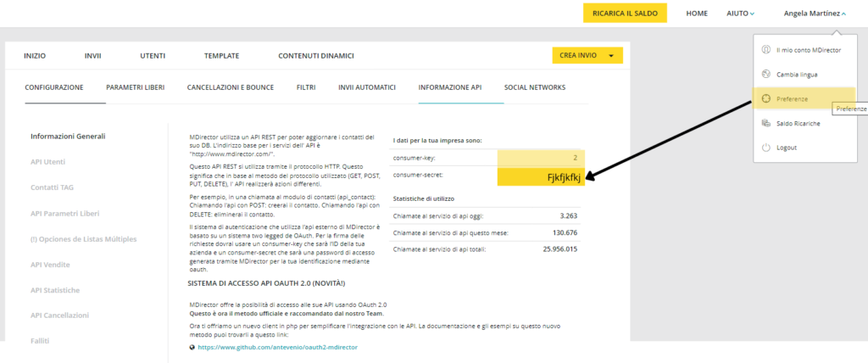
Task: Click the user account icon beside Il mio conto MDirector
Action: click(x=766, y=50)
